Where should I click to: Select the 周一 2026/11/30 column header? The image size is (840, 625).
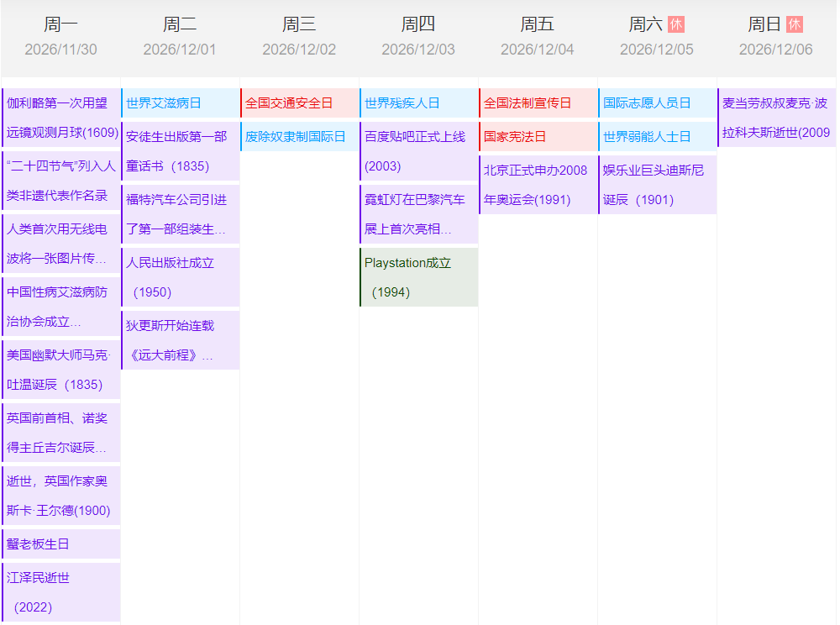60,36
